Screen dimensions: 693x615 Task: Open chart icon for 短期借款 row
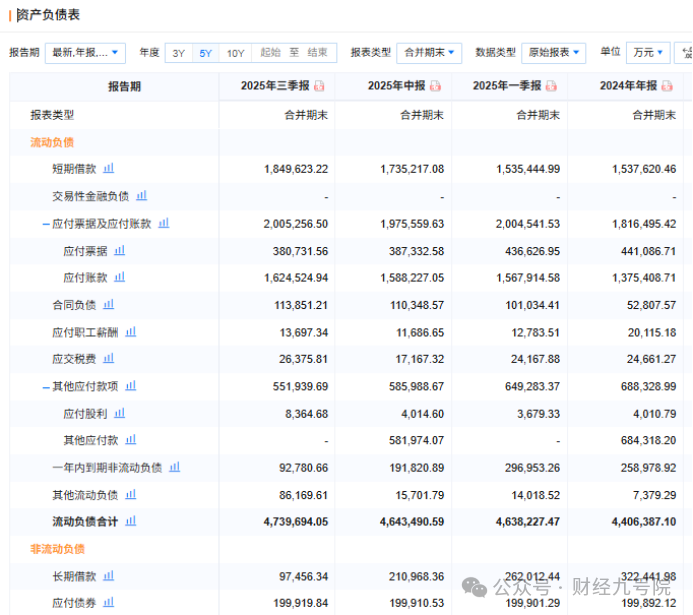point(109,169)
